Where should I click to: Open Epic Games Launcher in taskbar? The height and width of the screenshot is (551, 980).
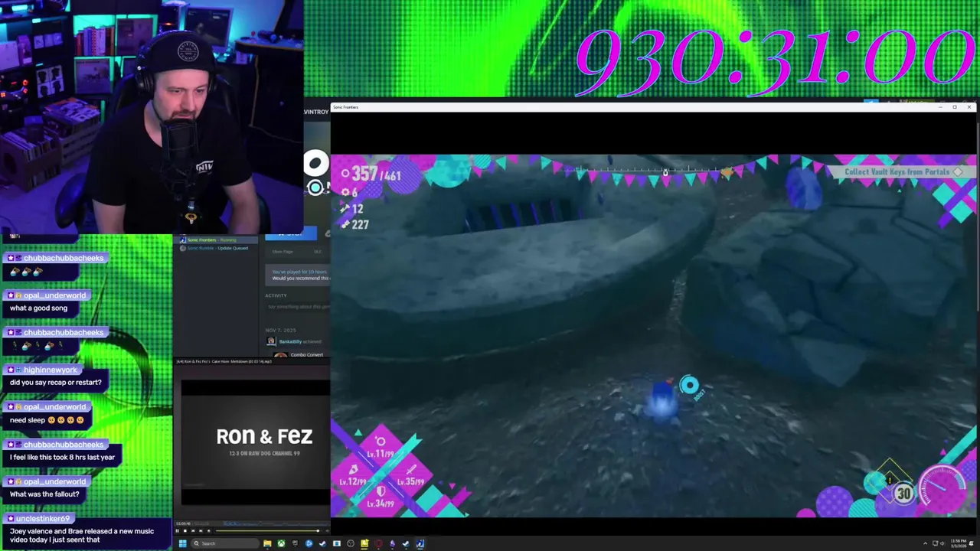coord(295,543)
